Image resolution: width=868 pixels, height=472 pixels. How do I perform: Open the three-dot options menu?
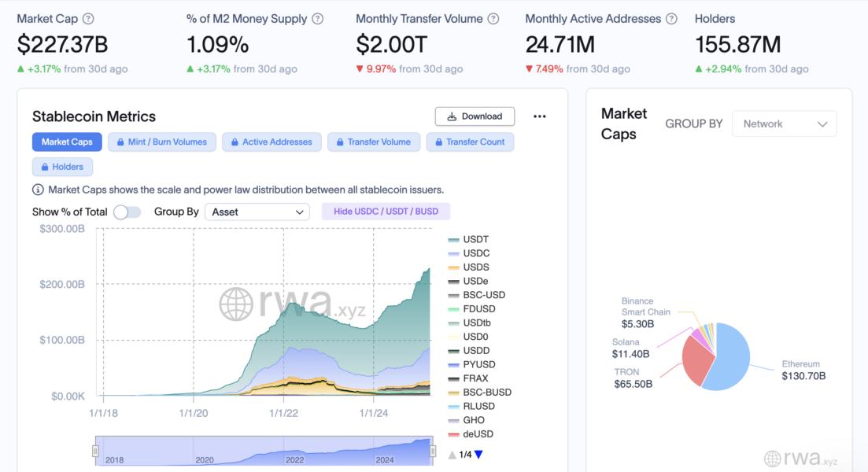(x=540, y=116)
